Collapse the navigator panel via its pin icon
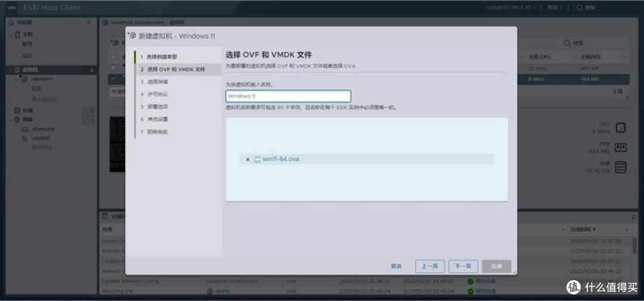 [89, 22]
